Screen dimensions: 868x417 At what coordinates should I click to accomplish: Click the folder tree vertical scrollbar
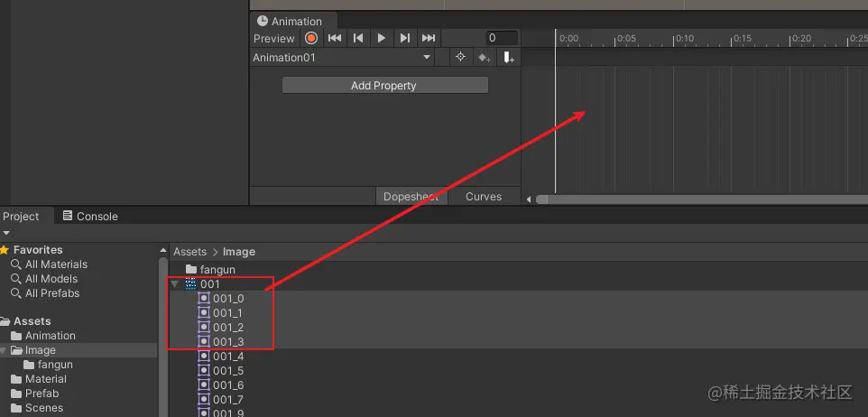coord(163,337)
